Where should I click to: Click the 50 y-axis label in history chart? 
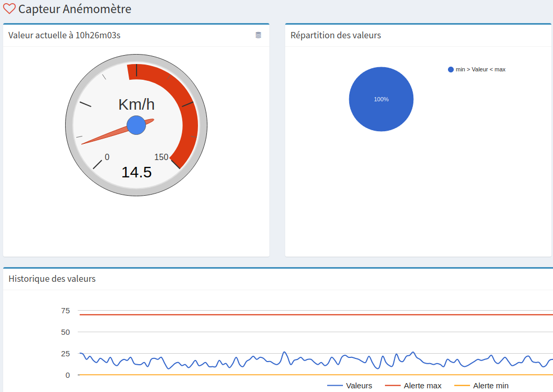tap(66, 332)
